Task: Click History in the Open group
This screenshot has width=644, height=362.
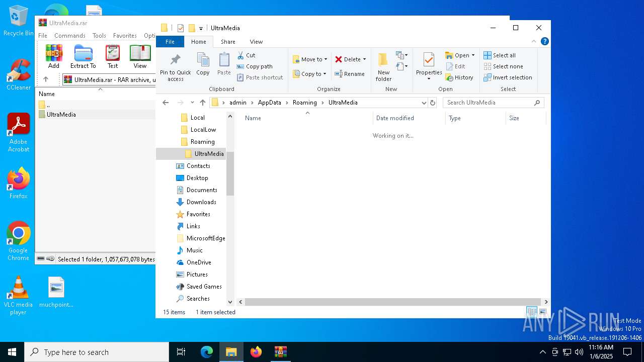Action: (x=459, y=77)
